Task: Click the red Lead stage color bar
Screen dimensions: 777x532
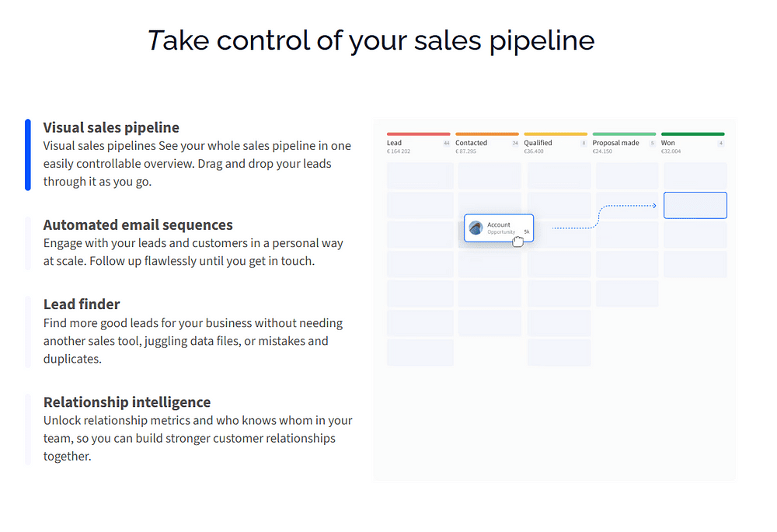Action: tap(418, 134)
